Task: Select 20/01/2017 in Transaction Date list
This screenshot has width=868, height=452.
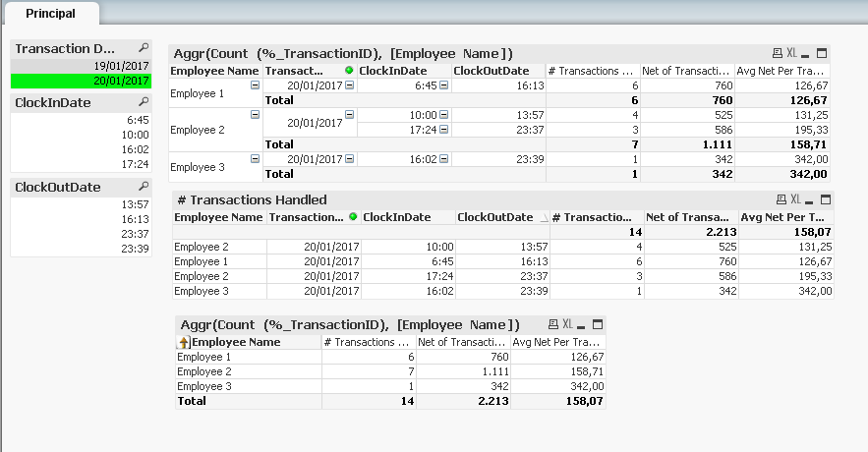Action: (81, 81)
